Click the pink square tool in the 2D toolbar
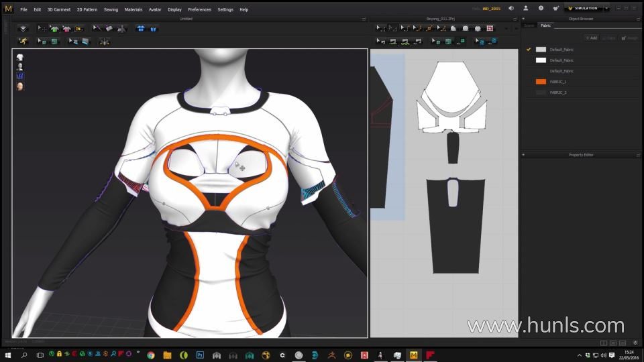Viewport: 644px width, 362px height. 490,28
